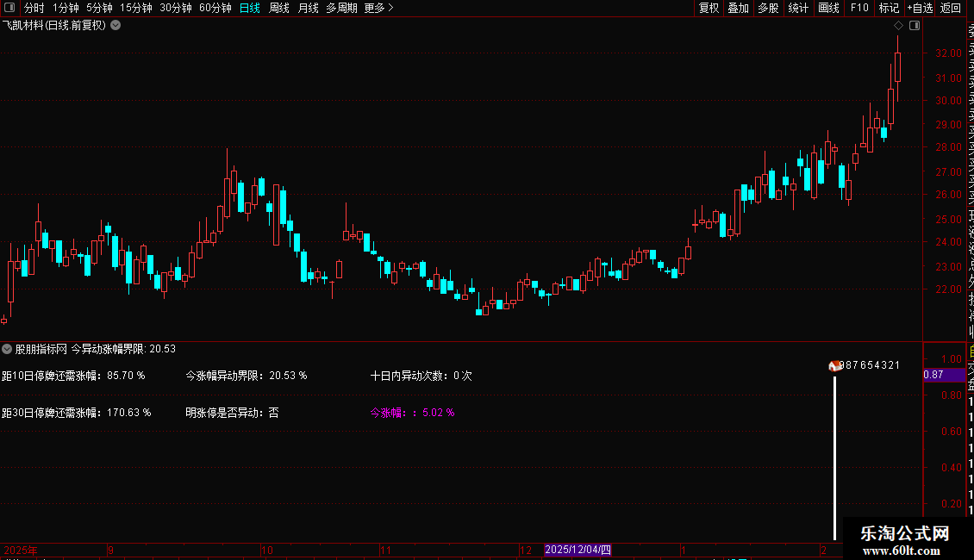This screenshot has width=974, height=560.
Task: Expand the 股朋指标网 indicator dropdown arrow
Action: (x=7, y=349)
